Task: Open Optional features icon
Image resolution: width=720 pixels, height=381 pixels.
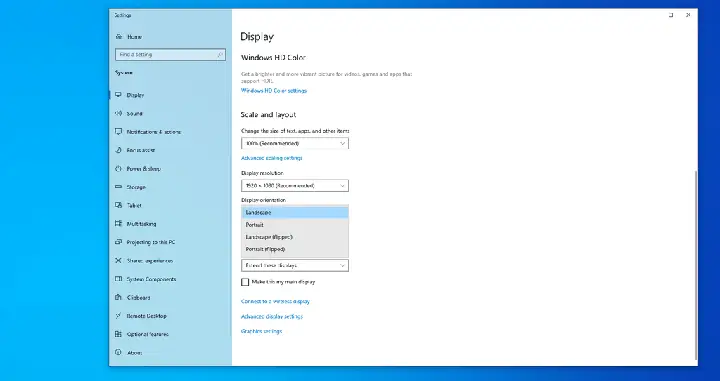Action: point(118,334)
